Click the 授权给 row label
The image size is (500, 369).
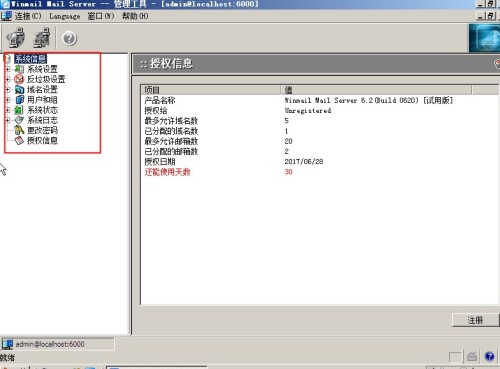[x=156, y=110]
